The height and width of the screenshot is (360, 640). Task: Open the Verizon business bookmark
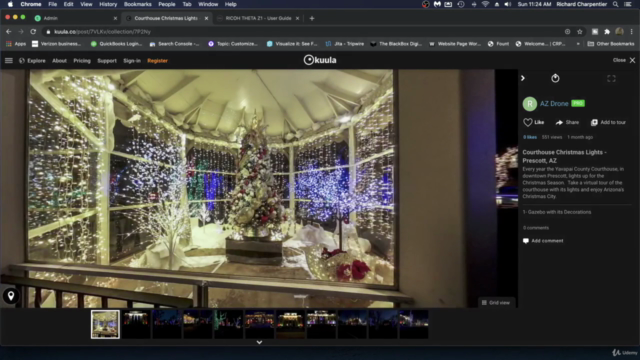pyautogui.click(x=56, y=44)
